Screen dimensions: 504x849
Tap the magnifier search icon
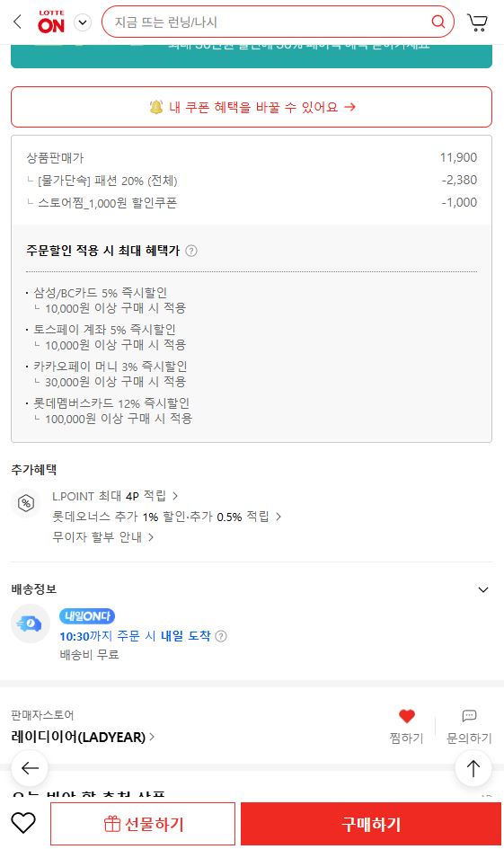(438, 22)
